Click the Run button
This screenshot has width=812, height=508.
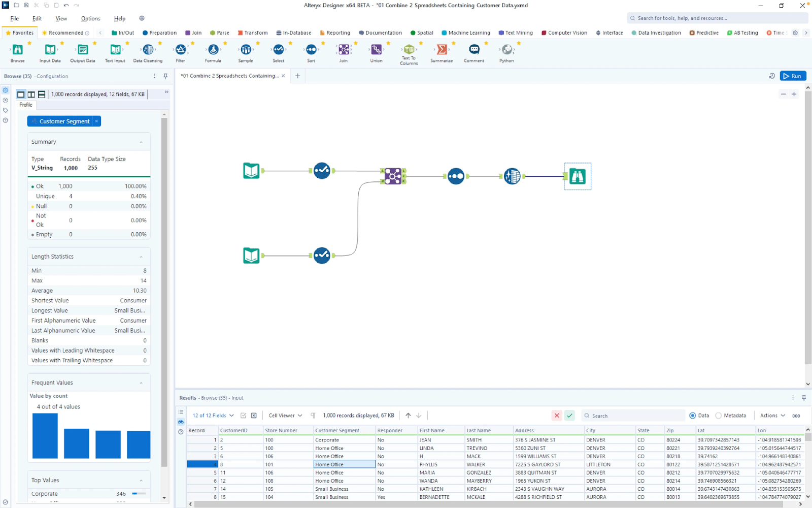793,75
